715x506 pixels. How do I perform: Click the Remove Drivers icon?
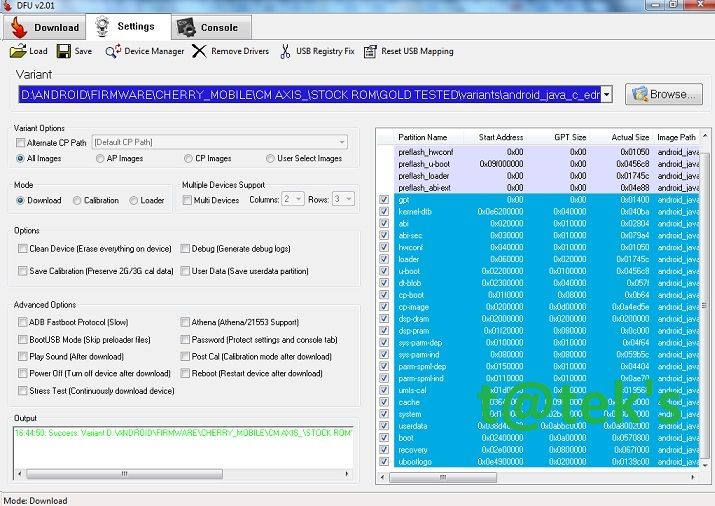click(x=200, y=51)
